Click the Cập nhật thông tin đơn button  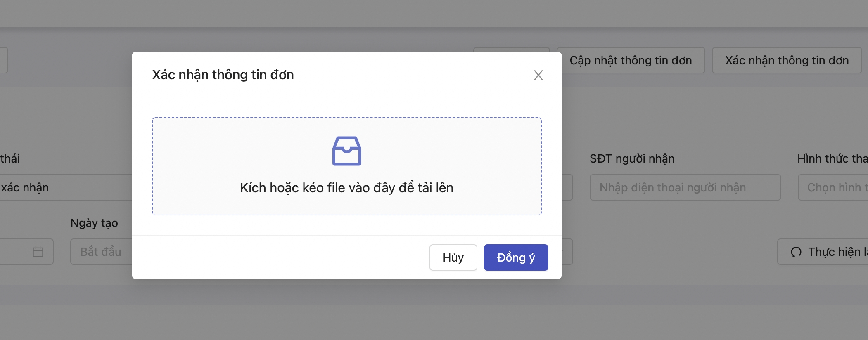click(x=630, y=61)
